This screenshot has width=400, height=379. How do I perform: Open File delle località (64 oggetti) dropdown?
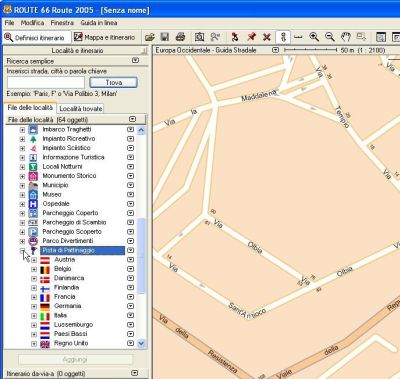pyautogui.click(x=132, y=119)
